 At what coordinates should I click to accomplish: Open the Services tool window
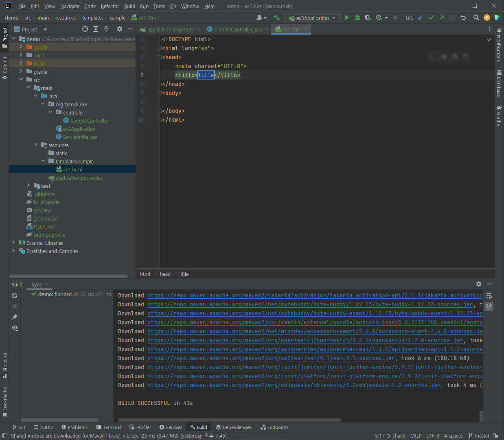point(171,427)
